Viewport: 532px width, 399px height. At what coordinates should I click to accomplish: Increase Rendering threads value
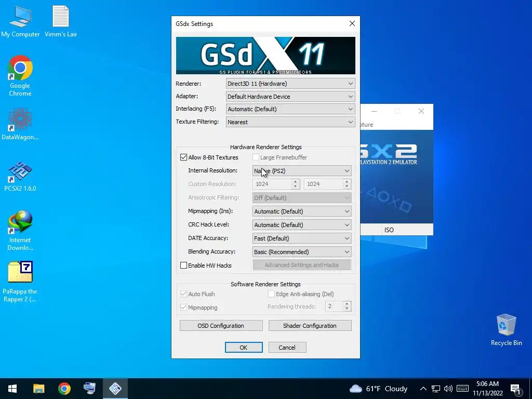coord(347,304)
